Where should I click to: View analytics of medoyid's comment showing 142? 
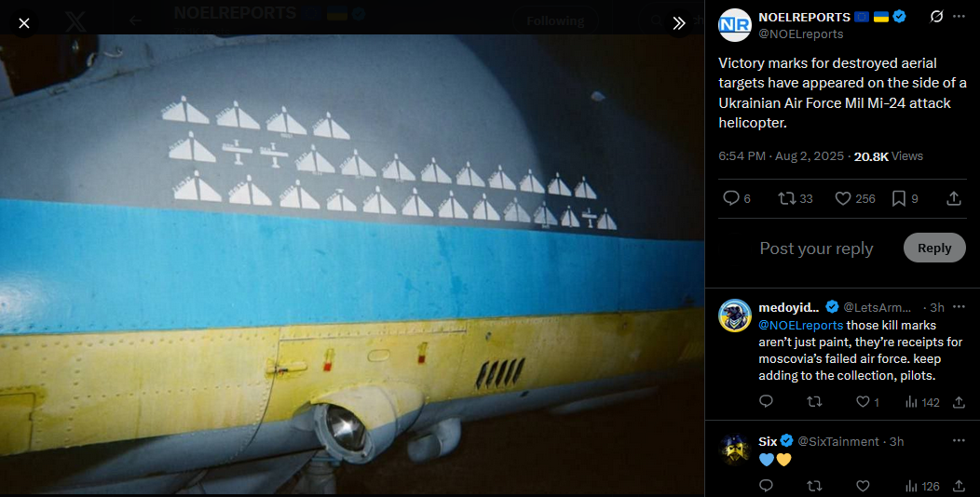coord(922,402)
